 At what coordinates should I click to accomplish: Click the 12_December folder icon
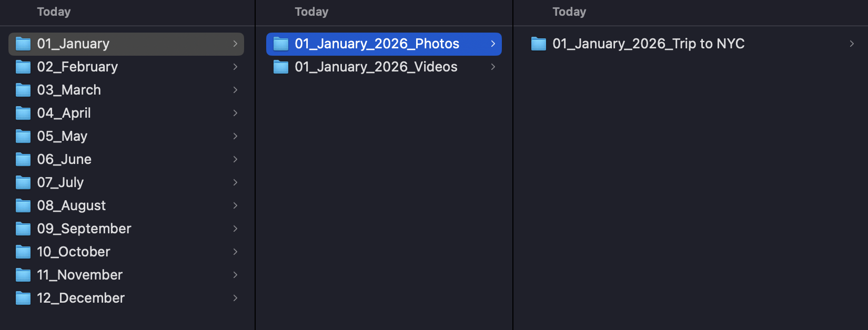point(23,298)
